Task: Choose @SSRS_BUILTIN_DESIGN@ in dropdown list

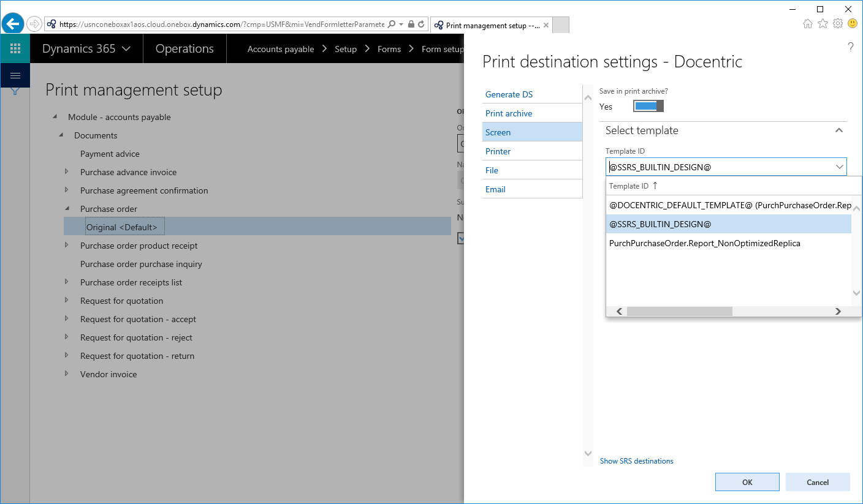Action: click(729, 224)
